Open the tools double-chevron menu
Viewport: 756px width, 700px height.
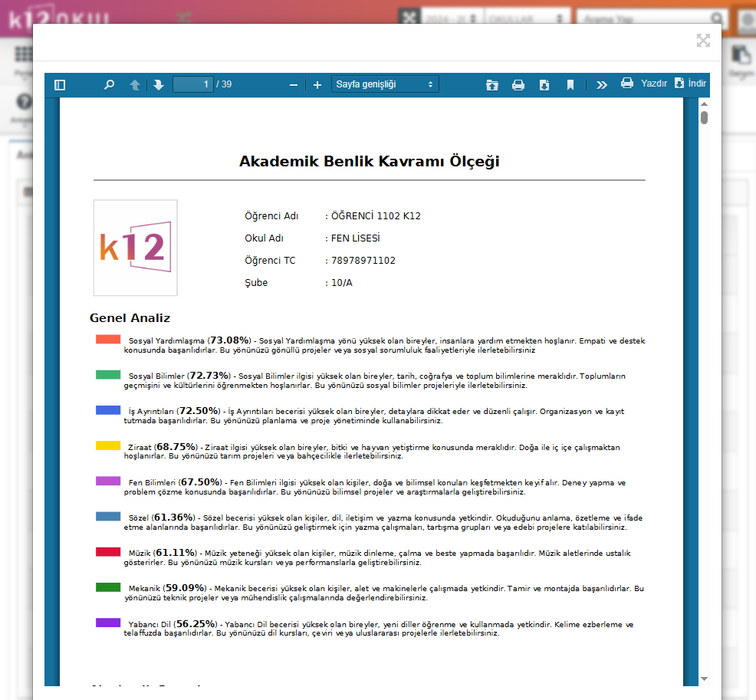(x=601, y=85)
